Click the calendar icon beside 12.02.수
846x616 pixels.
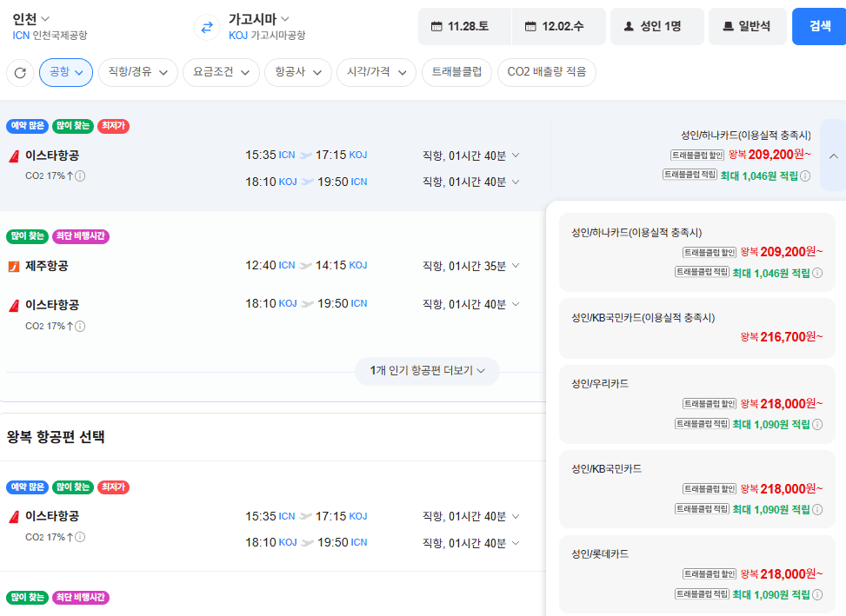tap(530, 26)
